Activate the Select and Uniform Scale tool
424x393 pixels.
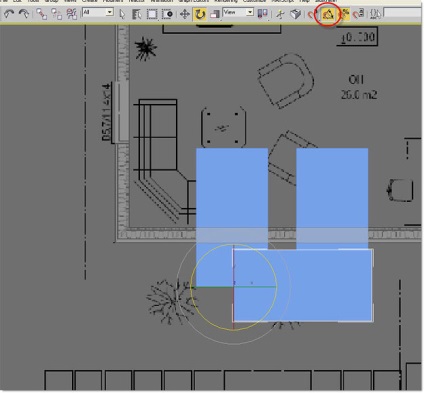click(215, 14)
